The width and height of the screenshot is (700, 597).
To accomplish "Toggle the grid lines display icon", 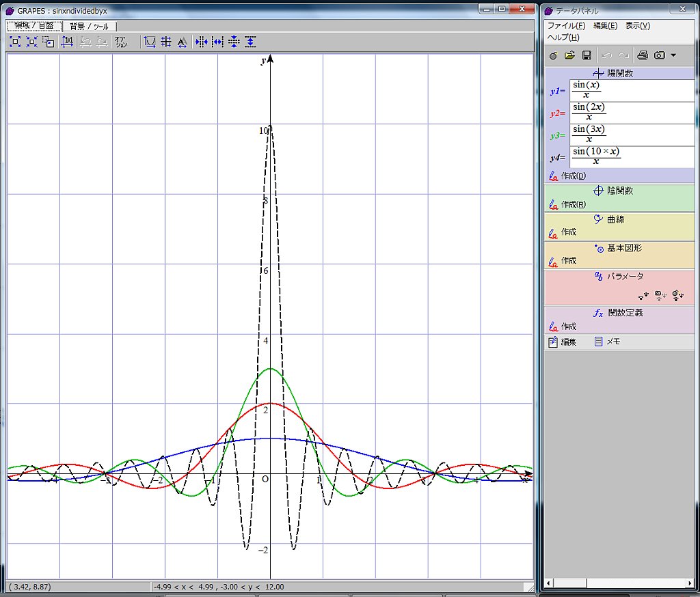I will click(x=166, y=42).
